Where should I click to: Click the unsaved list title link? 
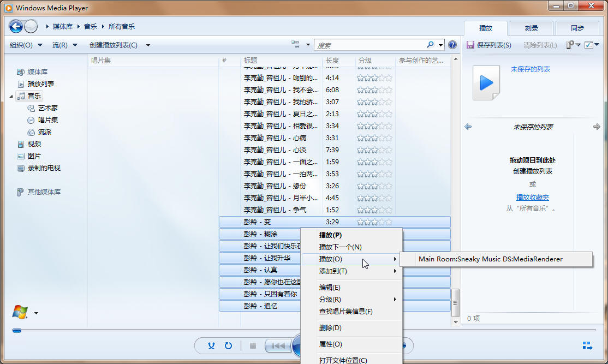[x=530, y=69]
